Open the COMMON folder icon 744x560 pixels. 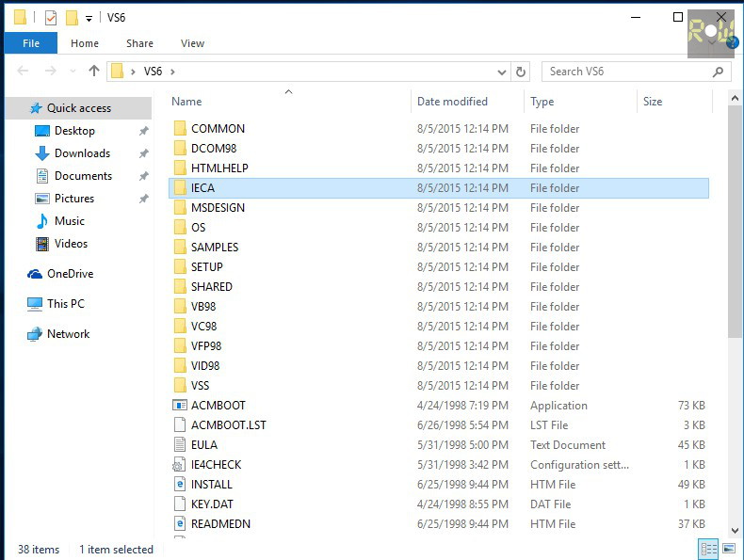click(x=180, y=129)
